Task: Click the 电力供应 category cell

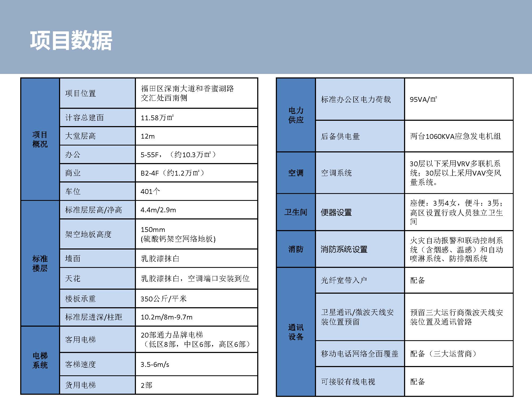Action: pyautogui.click(x=296, y=115)
